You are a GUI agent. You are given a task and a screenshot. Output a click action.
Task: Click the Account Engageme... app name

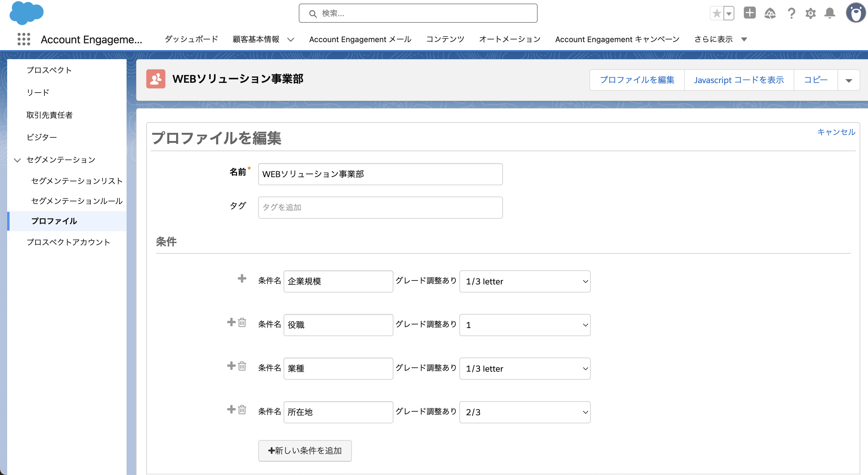point(91,39)
